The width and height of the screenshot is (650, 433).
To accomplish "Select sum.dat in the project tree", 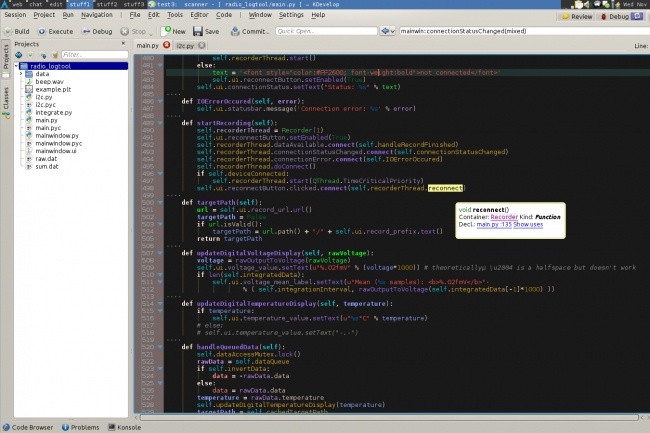I will click(x=47, y=167).
